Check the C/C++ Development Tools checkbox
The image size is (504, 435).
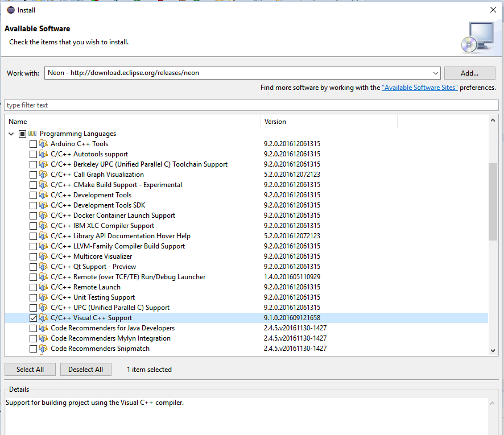pos(33,195)
